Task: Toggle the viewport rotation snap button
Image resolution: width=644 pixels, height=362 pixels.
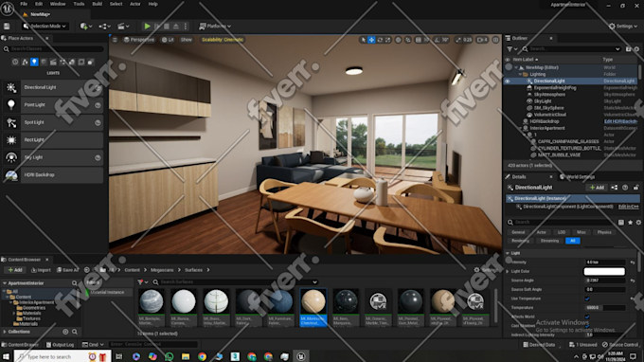Action: [x=437, y=40]
